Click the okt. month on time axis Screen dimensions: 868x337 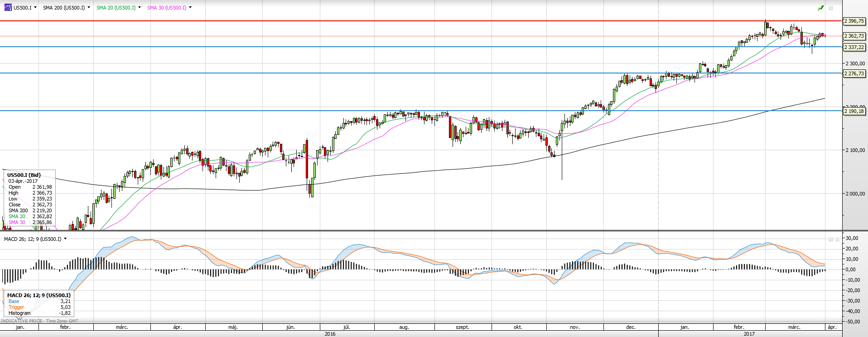[518, 327]
